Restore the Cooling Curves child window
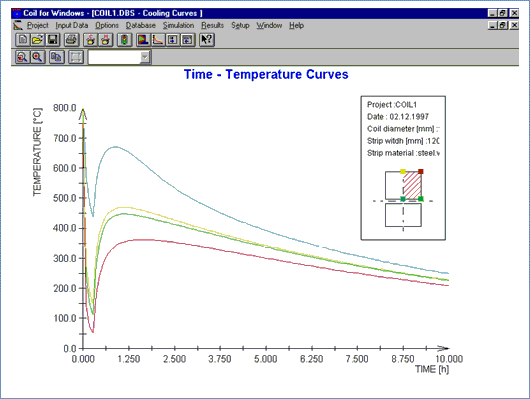Screen dimensions: 530x399 503,25
